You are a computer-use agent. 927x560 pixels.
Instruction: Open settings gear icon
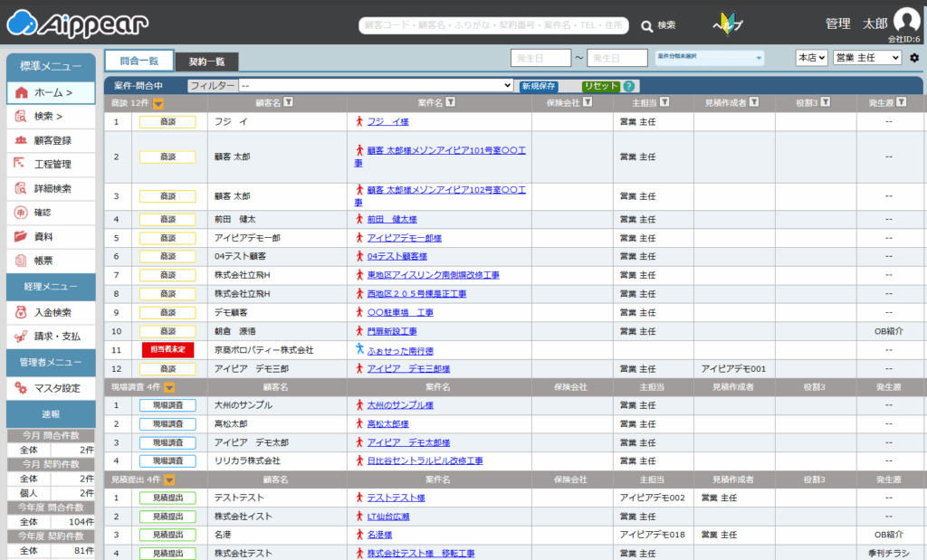click(914, 58)
